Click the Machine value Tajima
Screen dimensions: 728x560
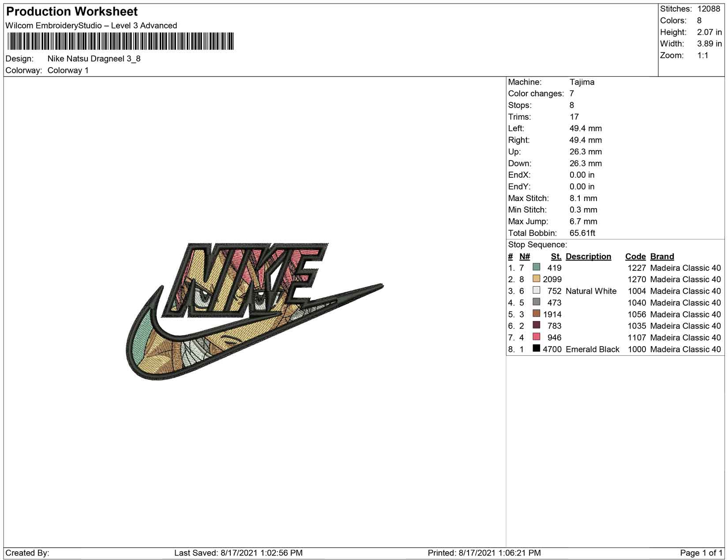[x=582, y=82]
